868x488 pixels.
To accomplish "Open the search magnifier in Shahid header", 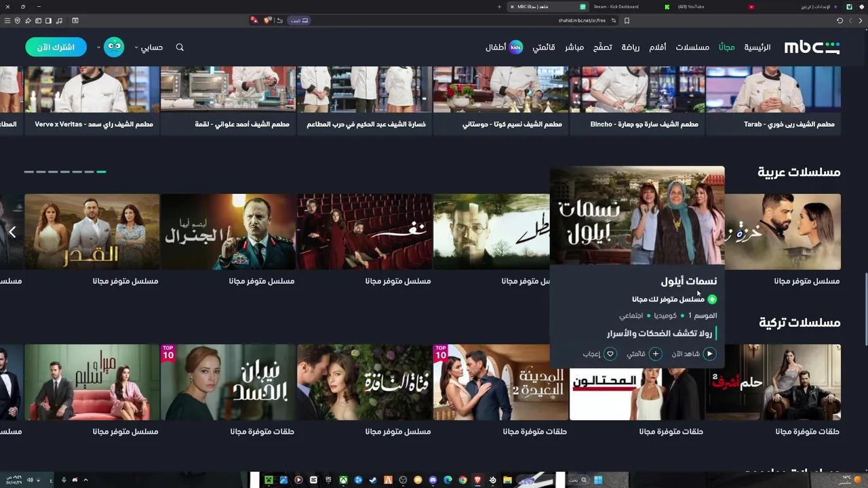I will point(180,47).
